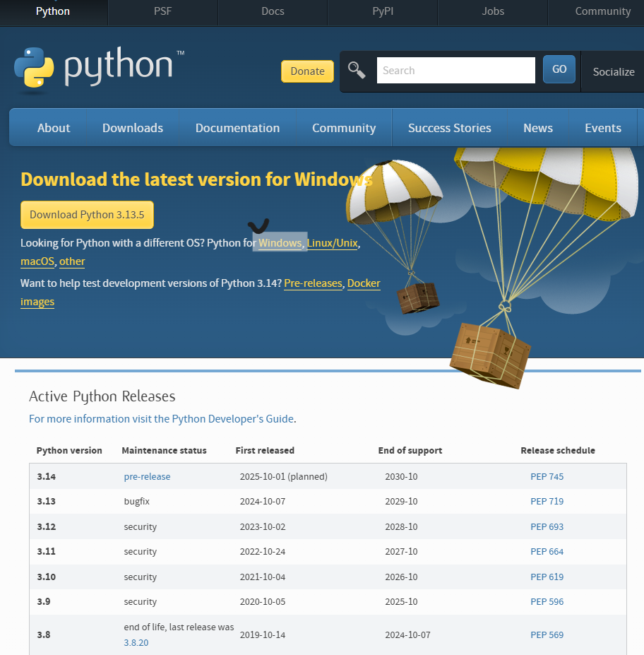The width and height of the screenshot is (644, 655).
Task: Open the Documentation navigation menu
Action: pyautogui.click(x=237, y=128)
